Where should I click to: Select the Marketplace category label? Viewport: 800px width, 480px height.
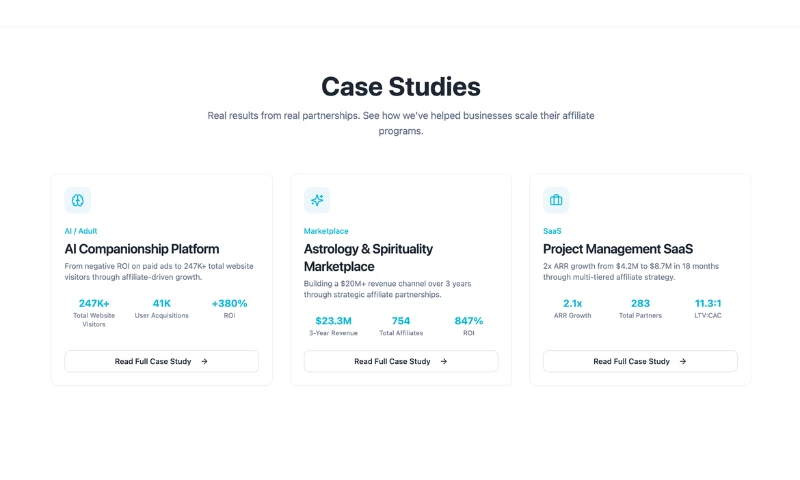(326, 231)
